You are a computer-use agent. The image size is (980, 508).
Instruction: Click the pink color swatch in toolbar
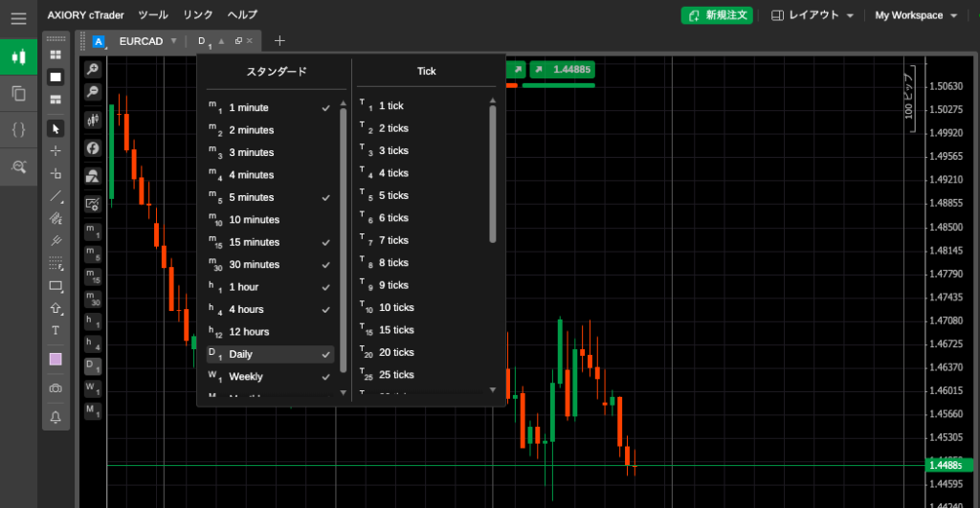[x=56, y=359]
